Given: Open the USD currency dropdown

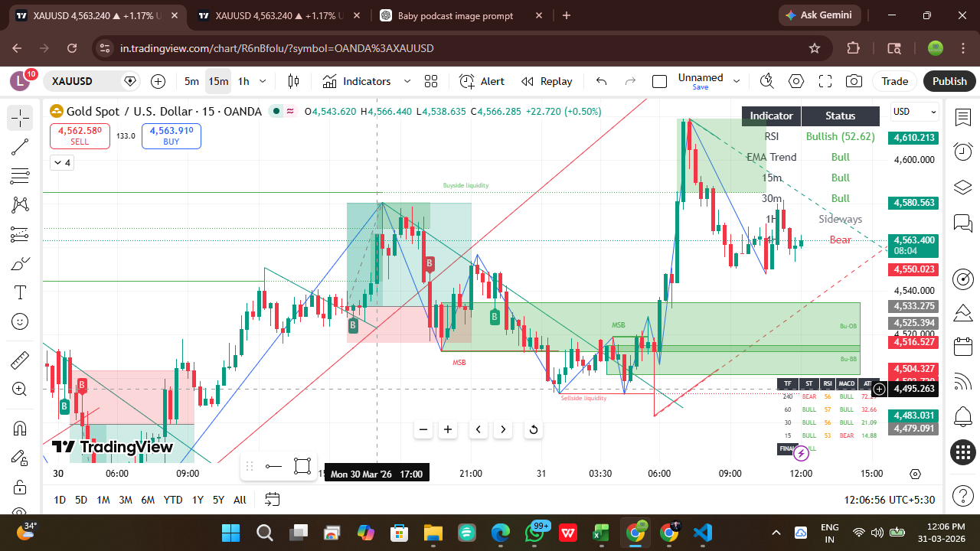Looking at the screenshot, I should [914, 112].
